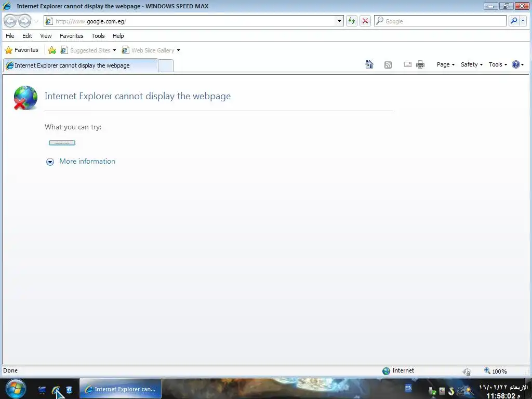Open the Suggested Sites link
The image size is (532, 399).
click(x=86, y=50)
